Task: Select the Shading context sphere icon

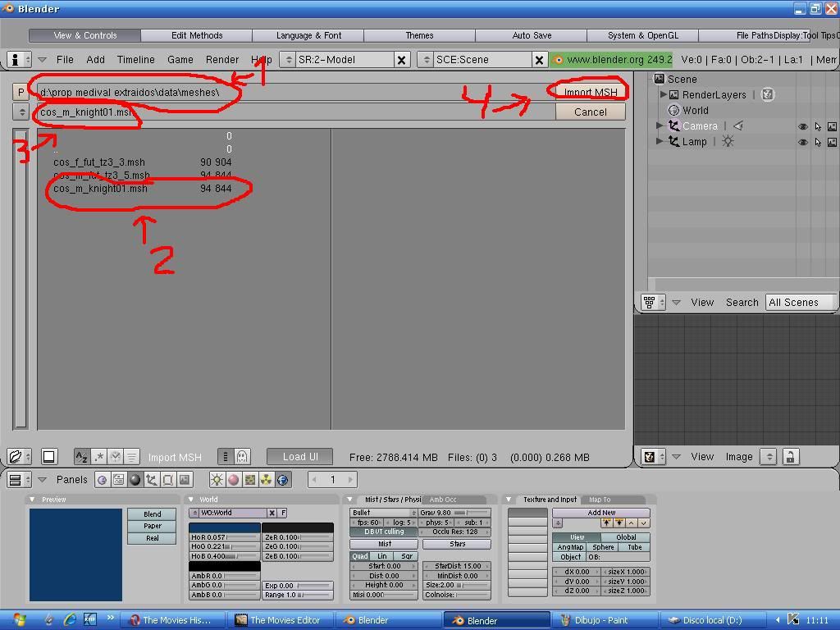Action: [x=135, y=480]
